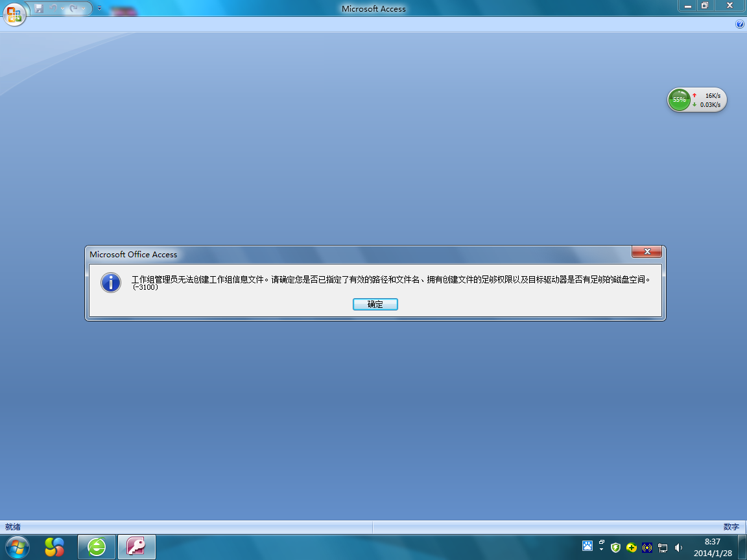Close the main Microsoft Access window
The width and height of the screenshot is (747, 560).
click(x=729, y=6)
